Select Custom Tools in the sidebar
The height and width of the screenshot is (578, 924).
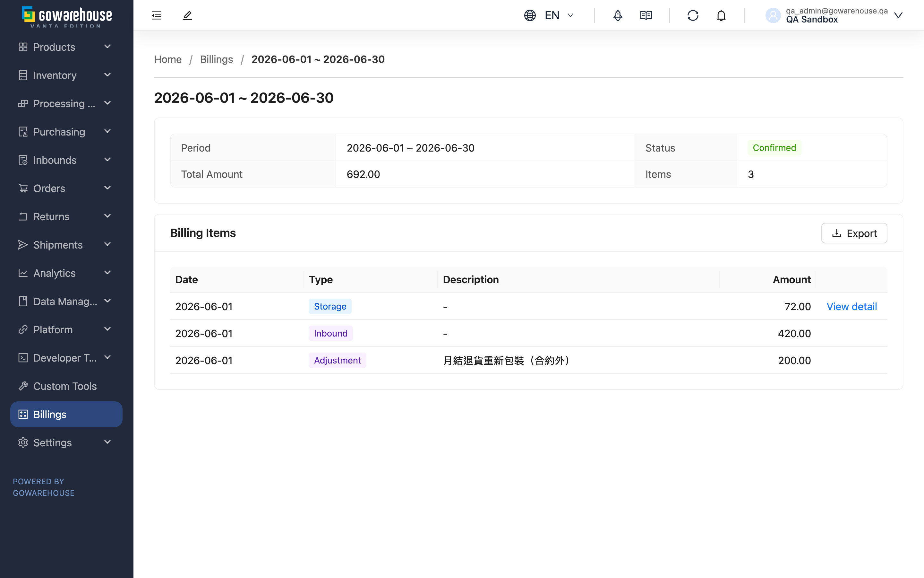(x=66, y=386)
